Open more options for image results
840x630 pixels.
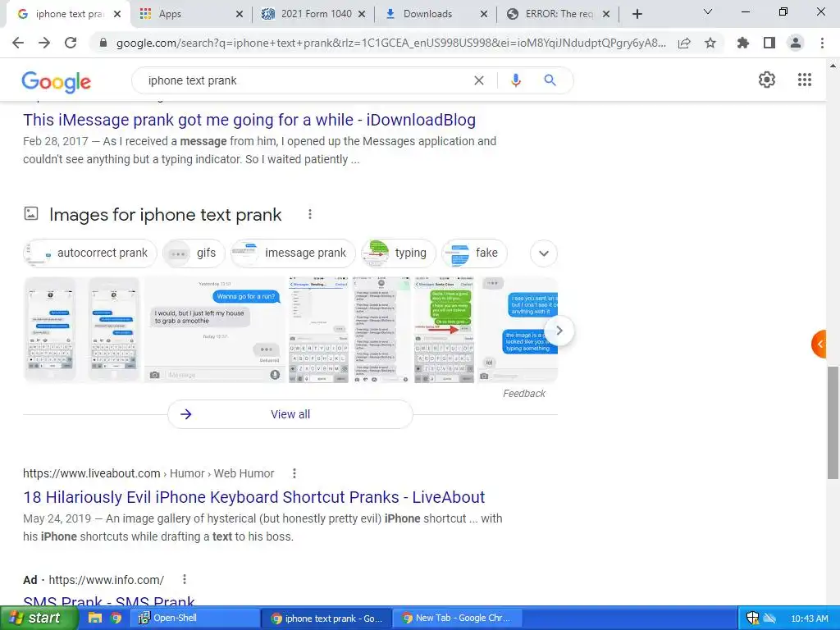tap(309, 214)
